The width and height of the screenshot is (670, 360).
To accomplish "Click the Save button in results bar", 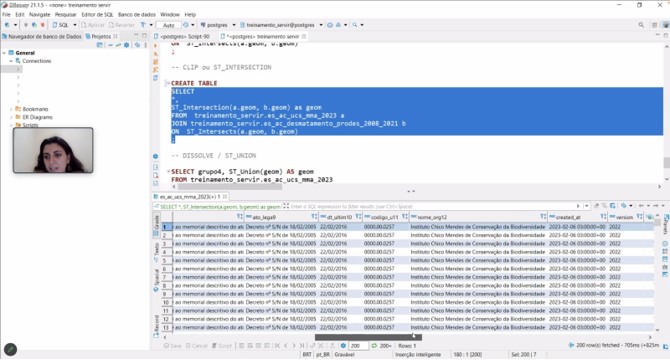I will [x=173, y=345].
